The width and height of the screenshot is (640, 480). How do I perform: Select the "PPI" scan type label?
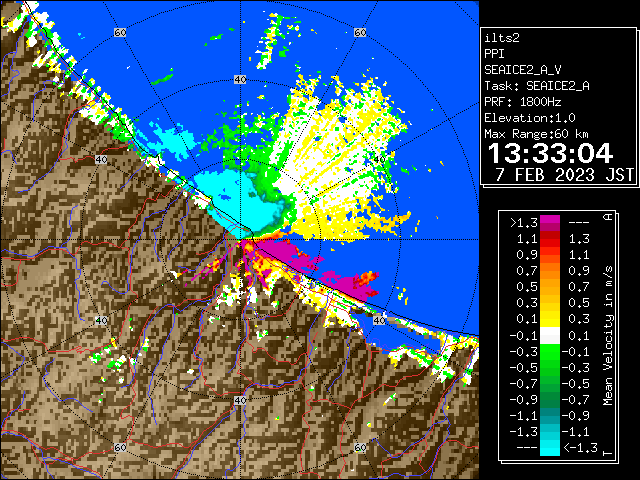point(494,54)
